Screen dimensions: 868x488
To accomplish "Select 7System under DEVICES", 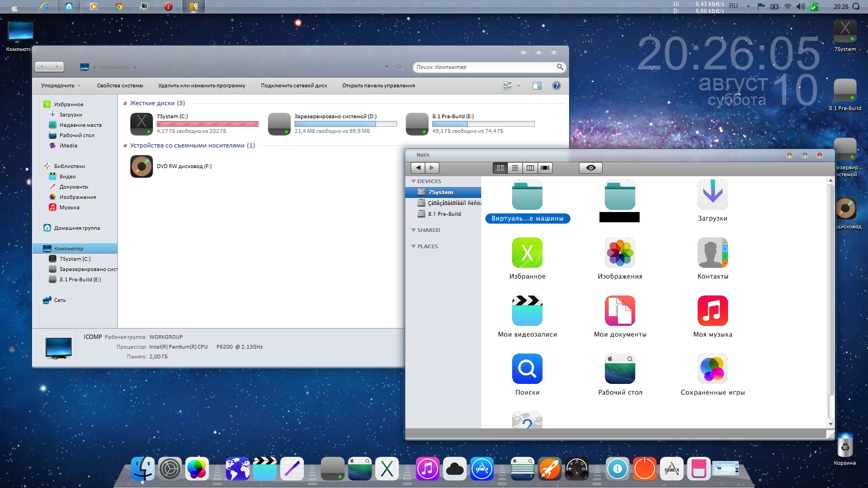I will point(443,192).
